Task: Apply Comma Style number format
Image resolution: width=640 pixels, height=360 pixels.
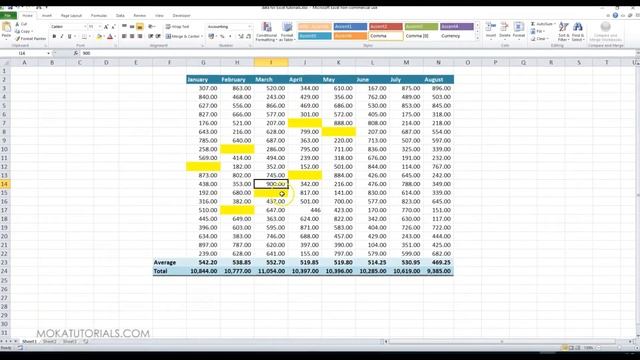Action: tap(230, 36)
